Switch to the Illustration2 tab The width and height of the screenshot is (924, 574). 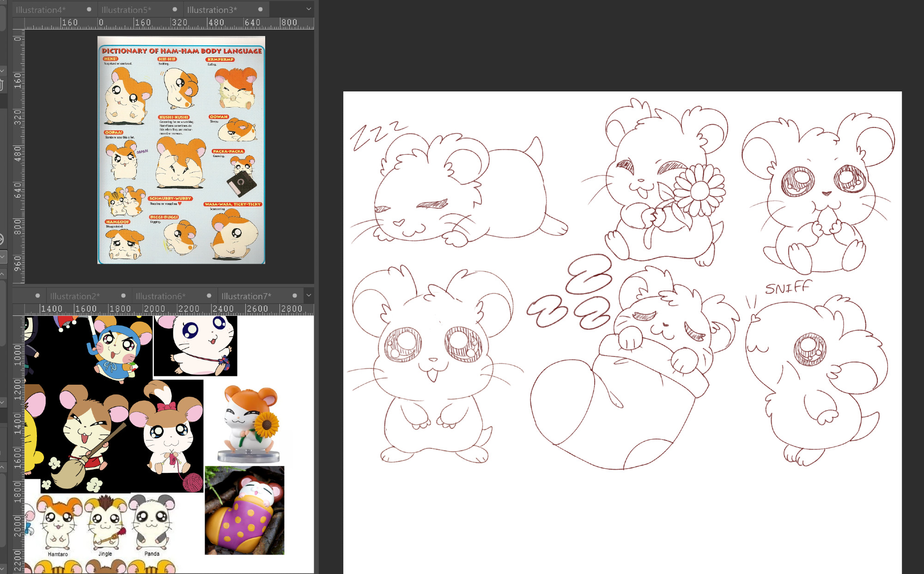[x=75, y=296]
